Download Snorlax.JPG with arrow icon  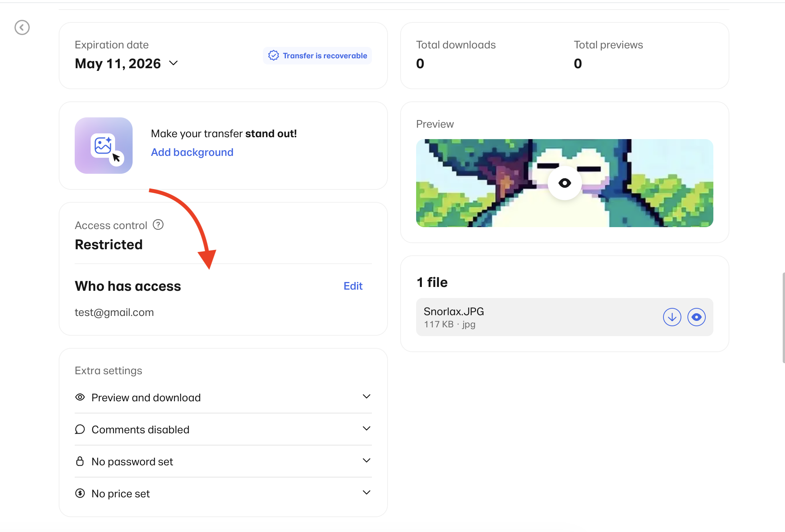(672, 317)
